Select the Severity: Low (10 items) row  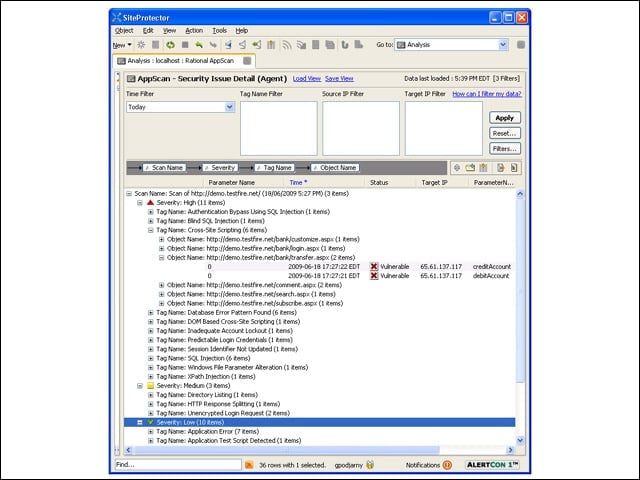[319, 422]
